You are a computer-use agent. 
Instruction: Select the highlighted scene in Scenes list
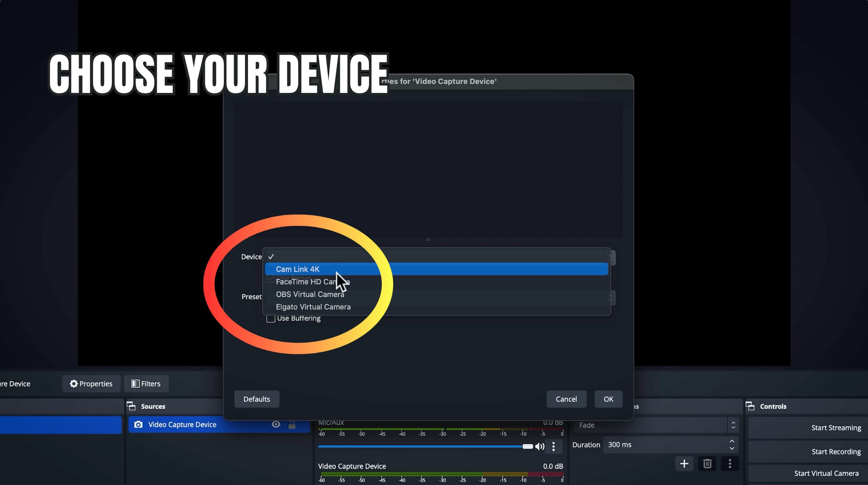(60, 425)
